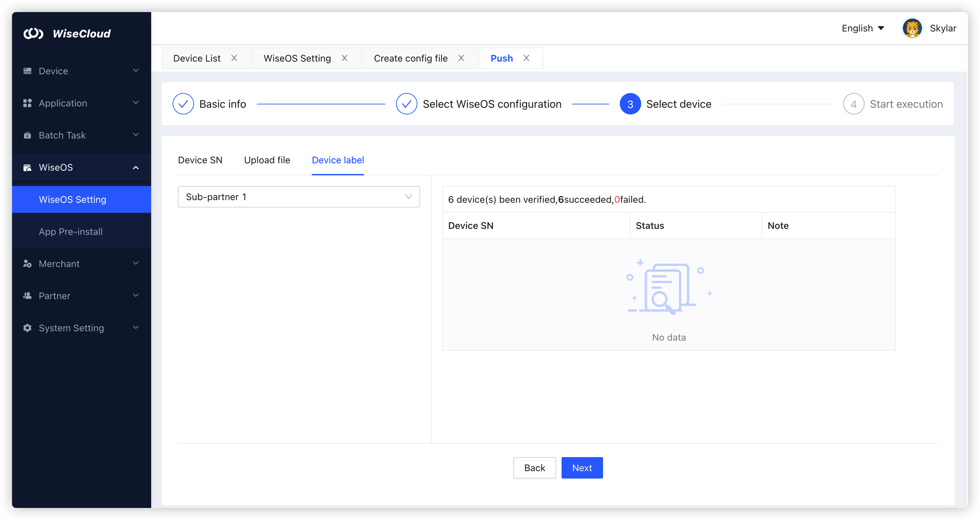Screen dimensions: 980x520
Task: Open the Sub-partner 1 dropdown
Action: (299, 197)
